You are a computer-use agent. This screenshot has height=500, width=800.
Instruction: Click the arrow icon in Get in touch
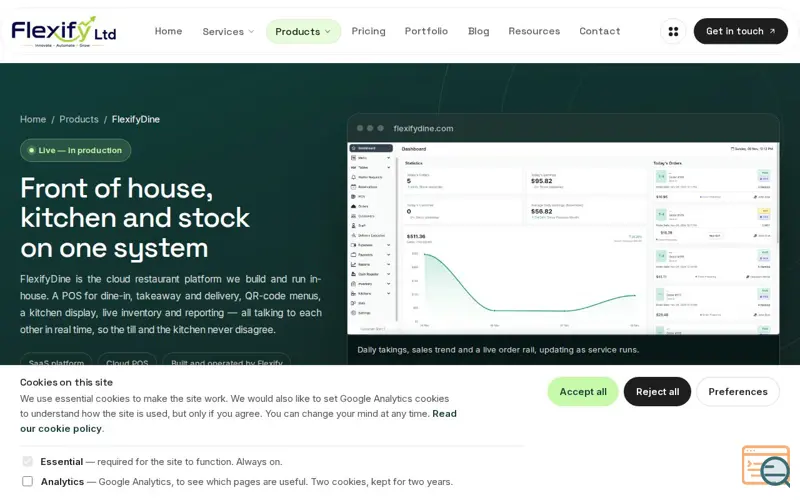pos(772,31)
